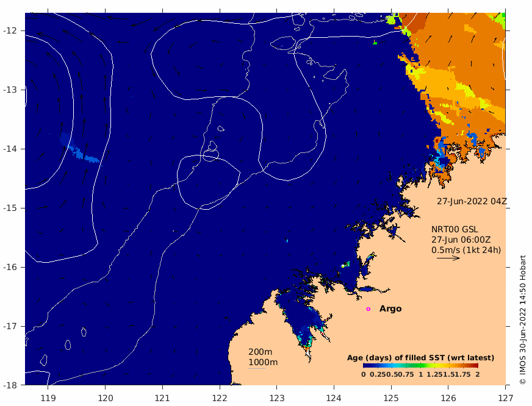Click the latitude label -17
Image resolution: width=532 pixels, height=406 pixels.
(x=10, y=326)
